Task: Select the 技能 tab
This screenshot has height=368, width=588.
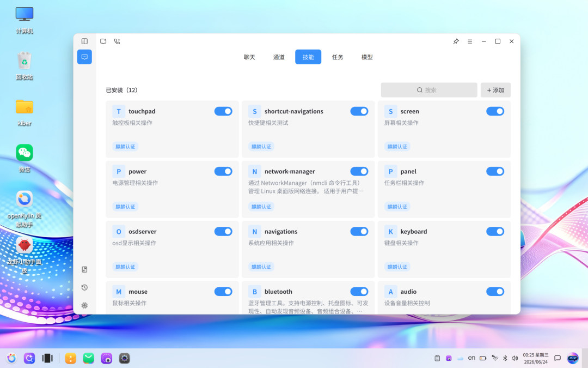Action: [308, 57]
